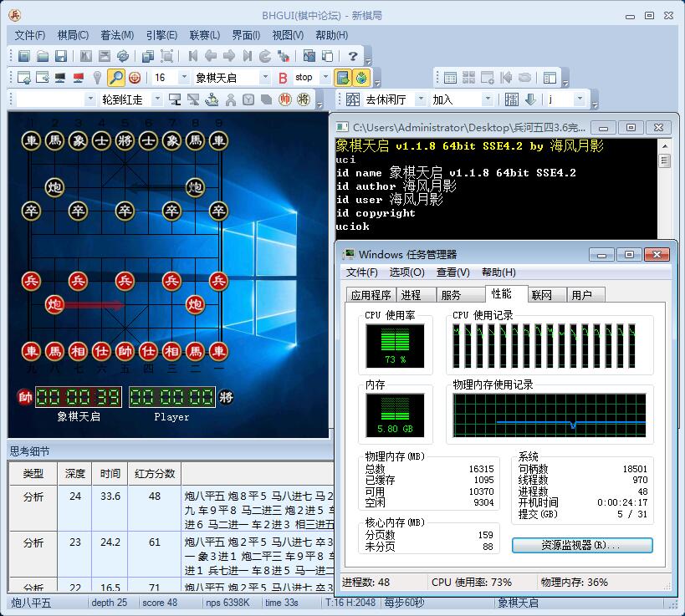
Task: Open 查看(V) menu in Task Manager
Action: coord(452,272)
